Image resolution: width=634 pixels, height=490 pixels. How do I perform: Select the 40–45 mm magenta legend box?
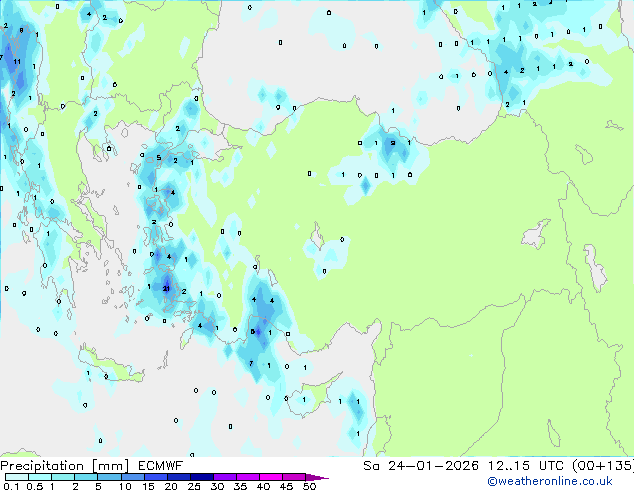(x=271, y=477)
